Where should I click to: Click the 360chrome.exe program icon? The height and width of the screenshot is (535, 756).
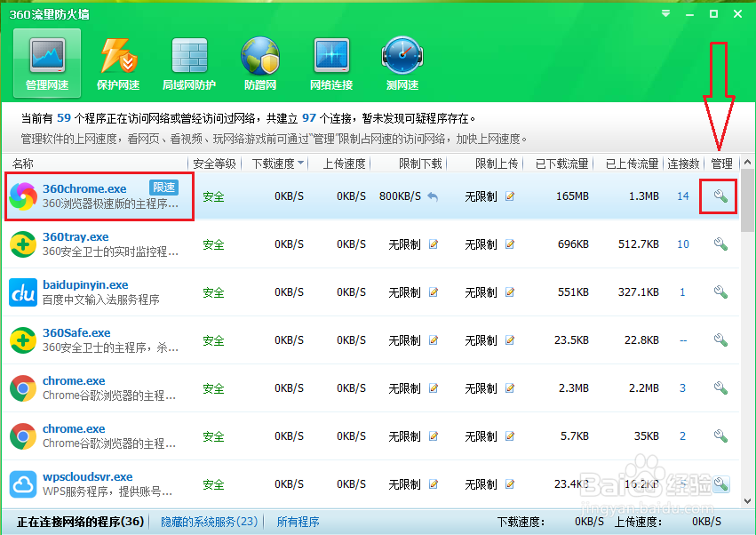(x=23, y=196)
